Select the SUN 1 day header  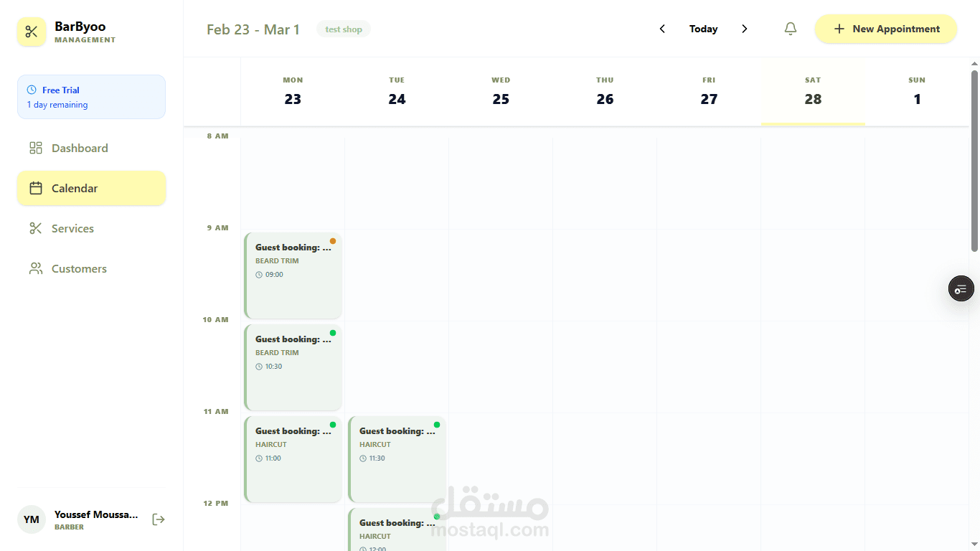(x=917, y=92)
